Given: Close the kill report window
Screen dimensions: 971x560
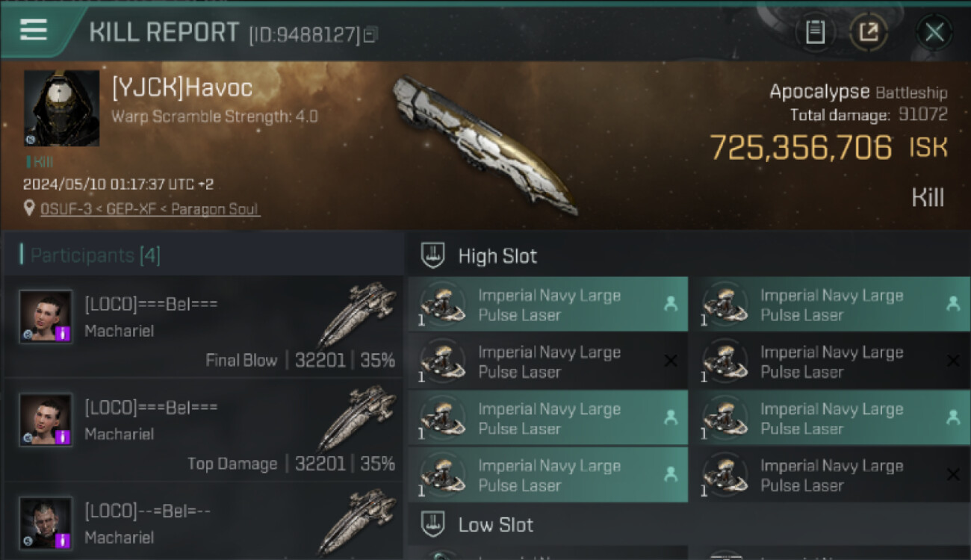Looking at the screenshot, I should coord(934,32).
